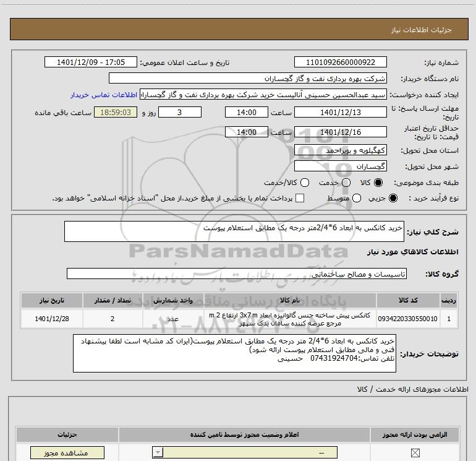Click the جزئیات column header in license table
Image resolution: width=476 pixels, height=461 pixels.
tap(67, 435)
